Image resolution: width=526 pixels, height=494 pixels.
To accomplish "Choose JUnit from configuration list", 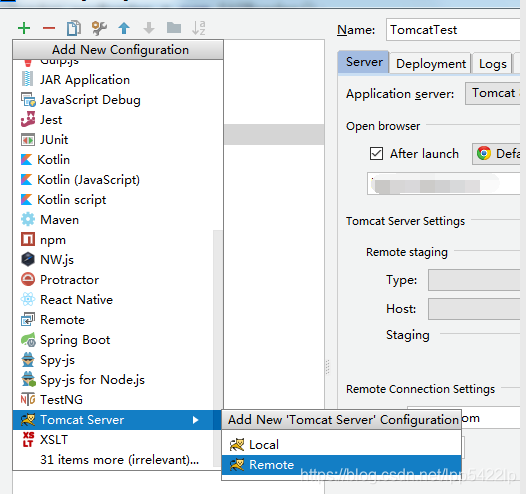I will (x=118, y=140).
